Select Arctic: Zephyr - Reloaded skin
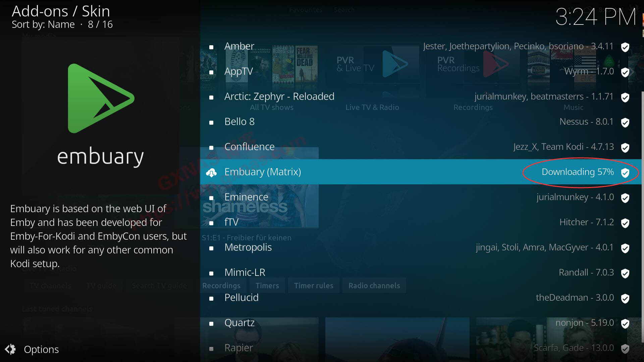The width and height of the screenshot is (644, 362). click(x=279, y=96)
